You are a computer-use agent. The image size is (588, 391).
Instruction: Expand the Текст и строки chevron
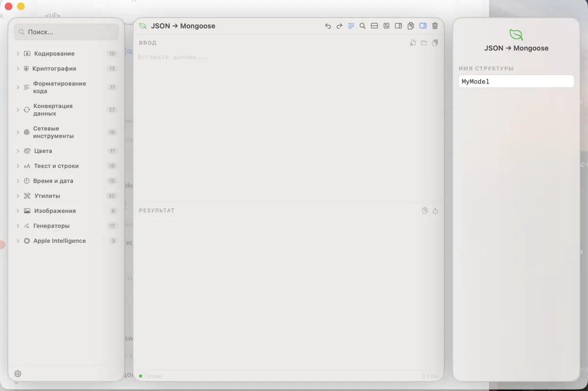[x=18, y=166]
